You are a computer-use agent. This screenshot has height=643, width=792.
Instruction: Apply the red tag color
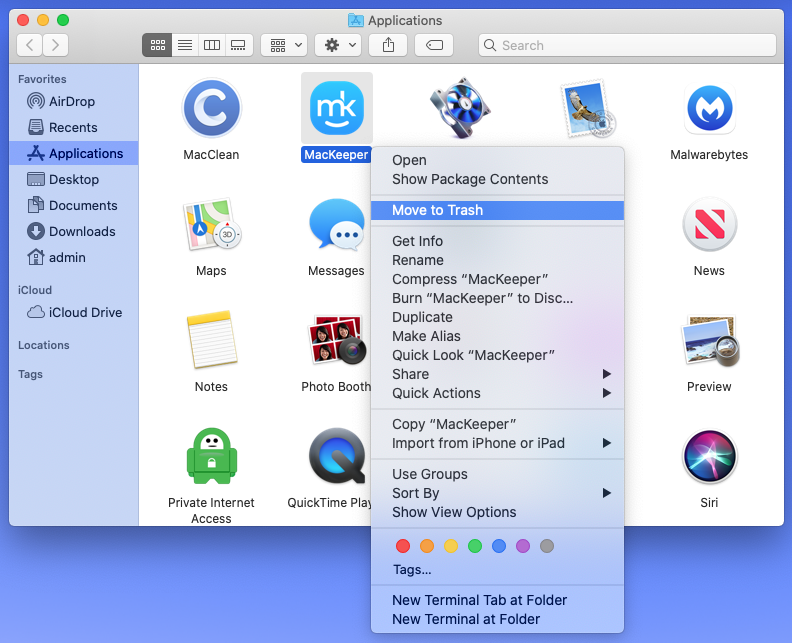[x=403, y=546]
